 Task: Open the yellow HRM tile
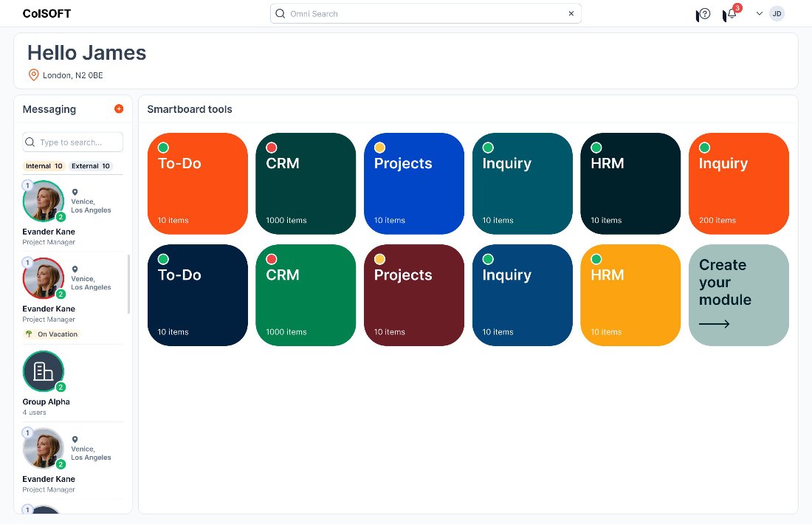coord(630,295)
